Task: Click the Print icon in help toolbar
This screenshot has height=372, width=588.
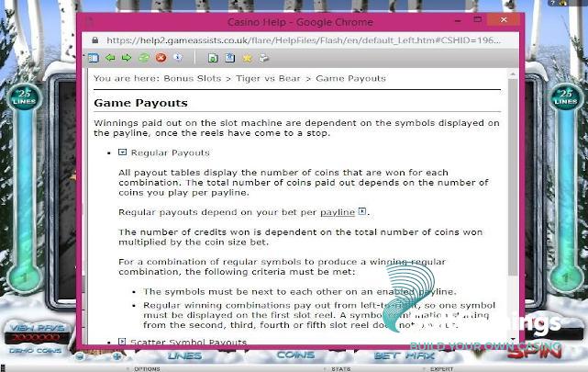Action: click(x=263, y=58)
